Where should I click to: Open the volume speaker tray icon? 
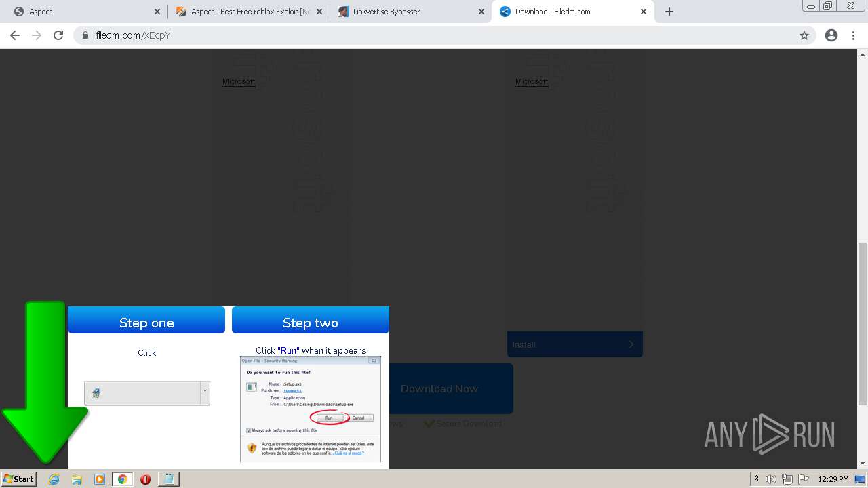click(771, 479)
